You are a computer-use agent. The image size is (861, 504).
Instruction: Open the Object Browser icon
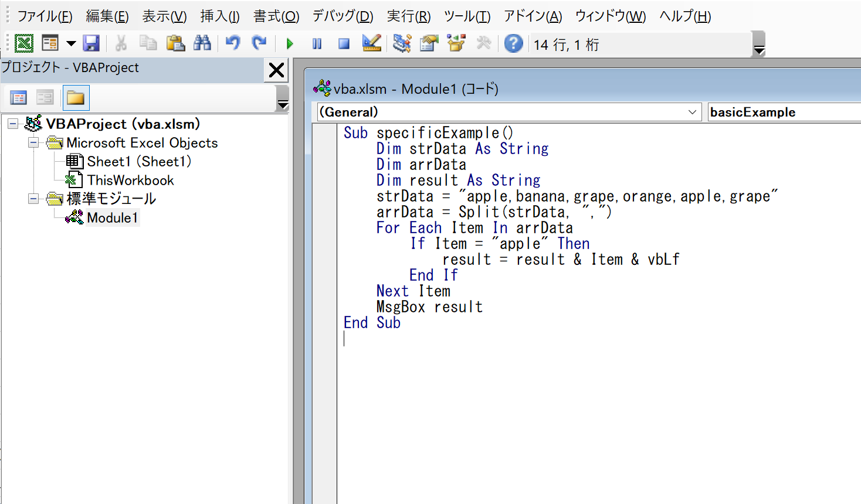click(456, 43)
